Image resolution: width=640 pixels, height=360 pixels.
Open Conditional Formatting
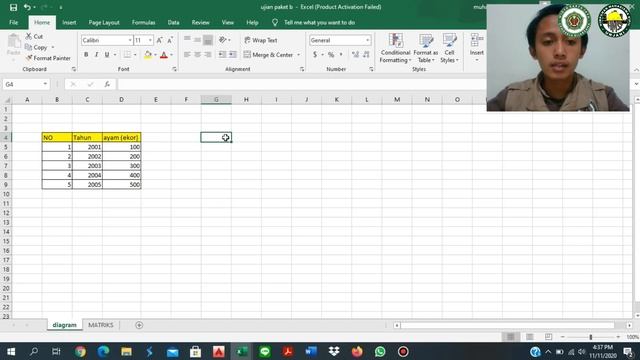coord(395,48)
